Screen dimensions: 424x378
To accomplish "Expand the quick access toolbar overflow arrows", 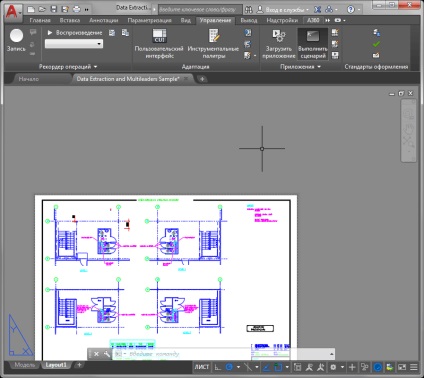I will pyautogui.click(x=87, y=10).
